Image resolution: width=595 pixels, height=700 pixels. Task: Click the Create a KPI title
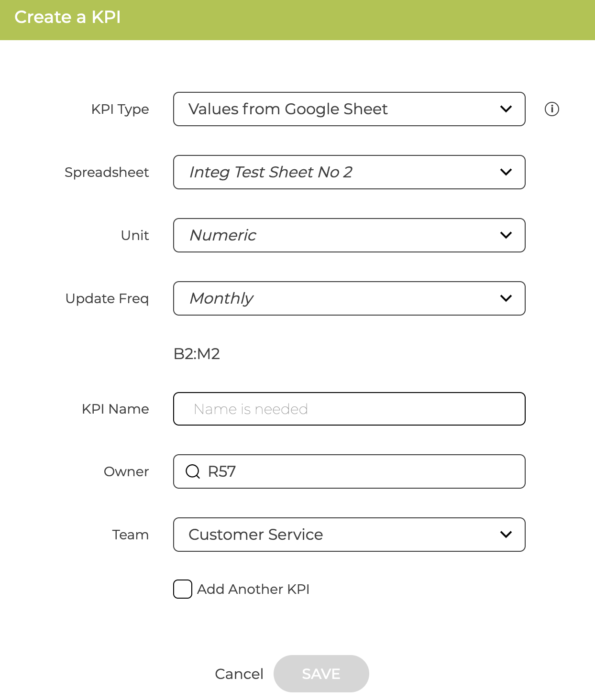tap(67, 17)
